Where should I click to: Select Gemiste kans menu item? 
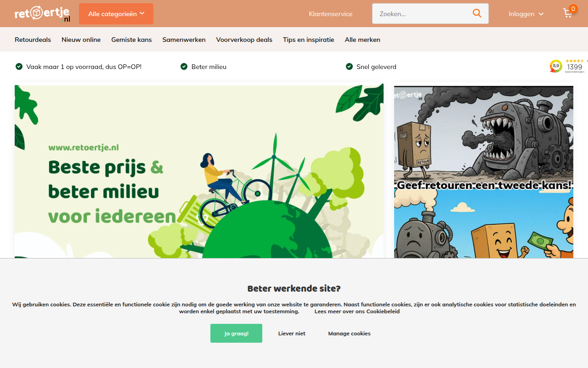click(131, 40)
